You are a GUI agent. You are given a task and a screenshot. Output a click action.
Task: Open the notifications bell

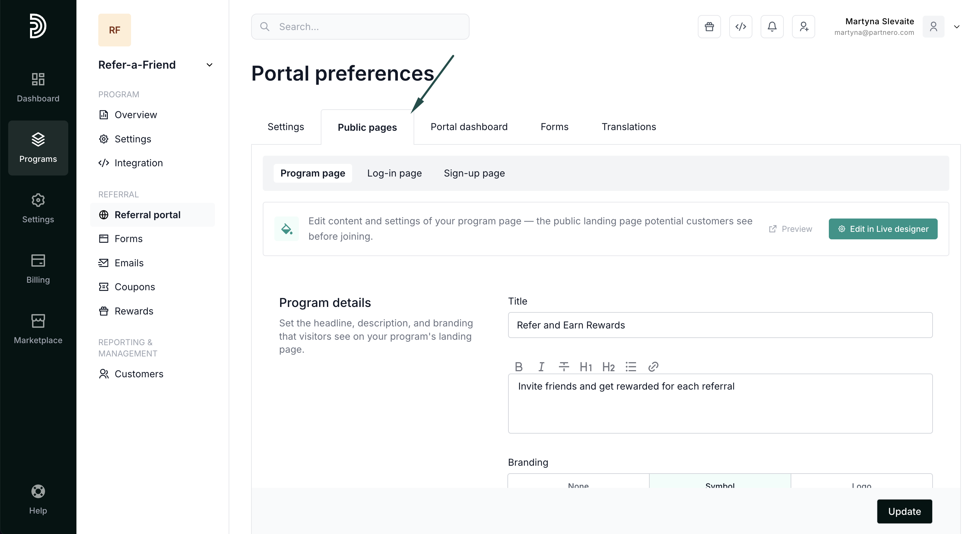772,27
